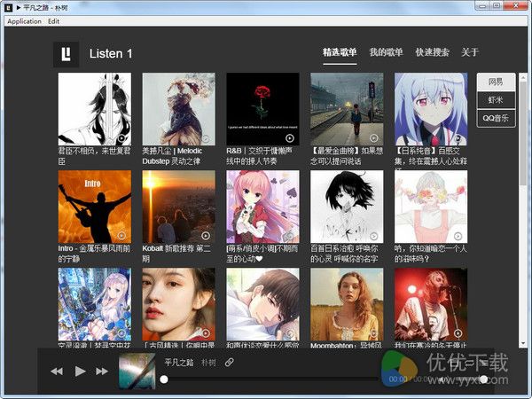Click play icon on 最爱金曲榜 cover

[373, 138]
